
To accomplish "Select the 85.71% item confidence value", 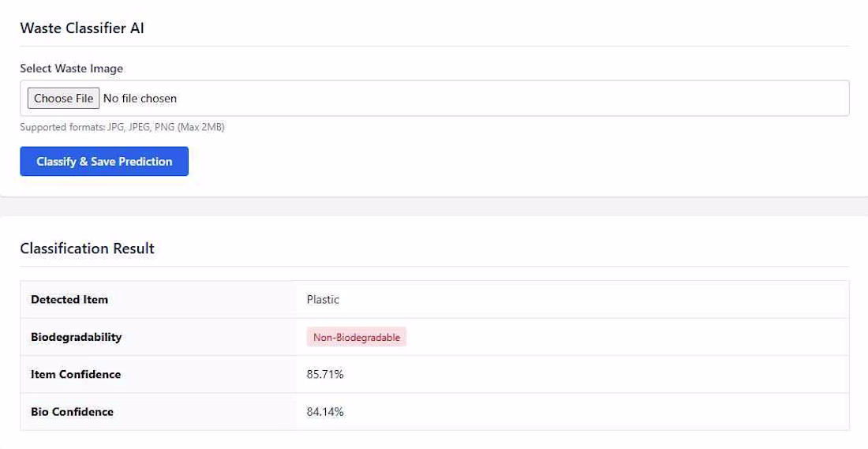I will [x=325, y=374].
